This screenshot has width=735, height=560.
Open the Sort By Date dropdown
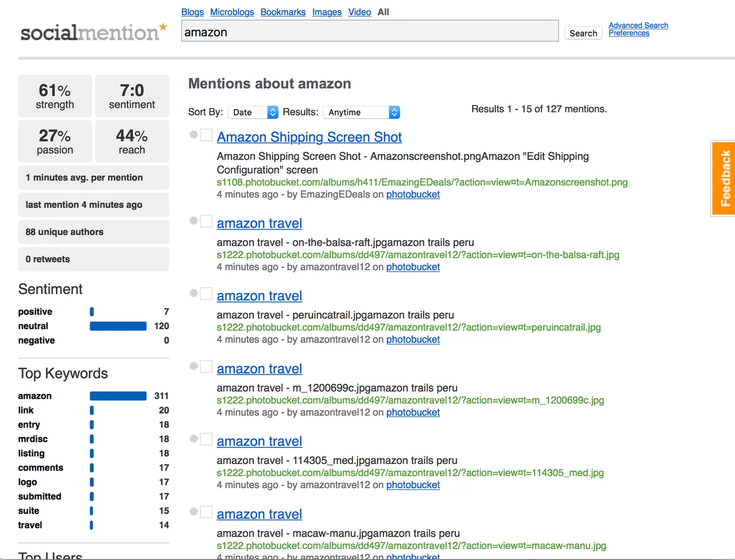(253, 112)
